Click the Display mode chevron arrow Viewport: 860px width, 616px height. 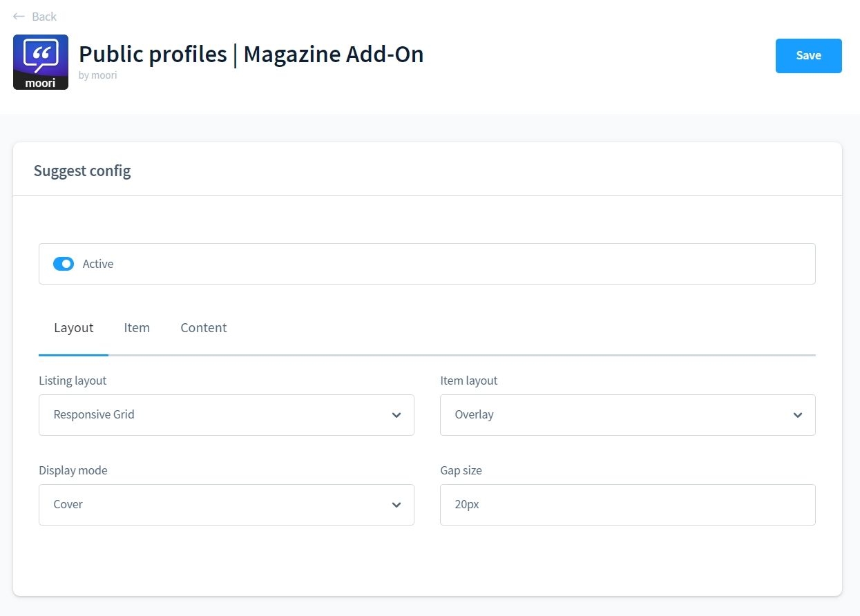click(x=396, y=505)
